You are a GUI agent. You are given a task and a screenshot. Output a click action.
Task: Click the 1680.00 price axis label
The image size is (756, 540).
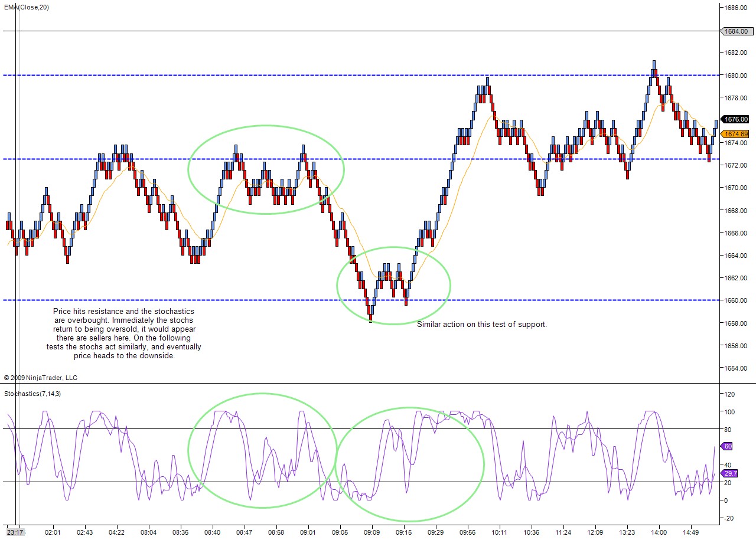(736, 76)
